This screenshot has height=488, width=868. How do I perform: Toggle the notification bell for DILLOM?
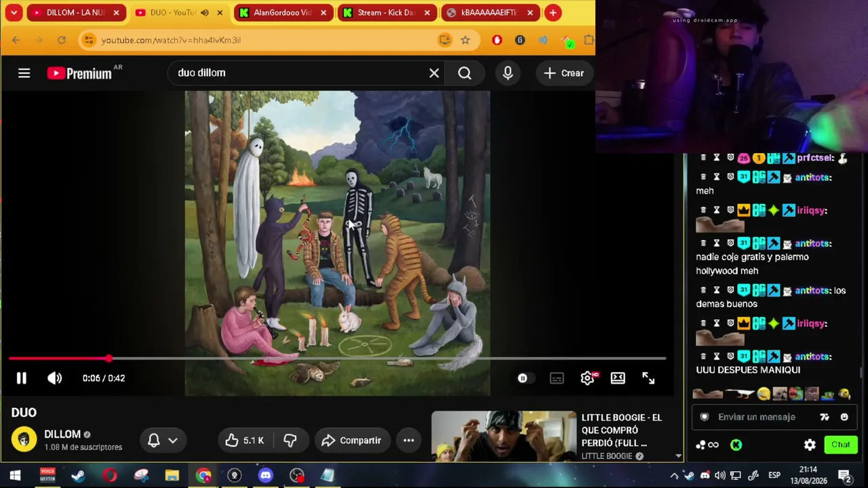154,441
